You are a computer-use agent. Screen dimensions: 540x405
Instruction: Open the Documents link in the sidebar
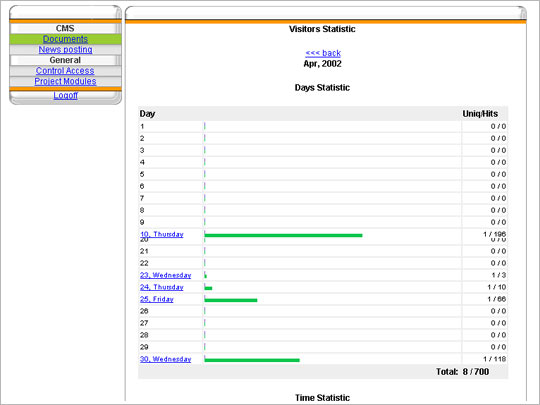pos(65,39)
